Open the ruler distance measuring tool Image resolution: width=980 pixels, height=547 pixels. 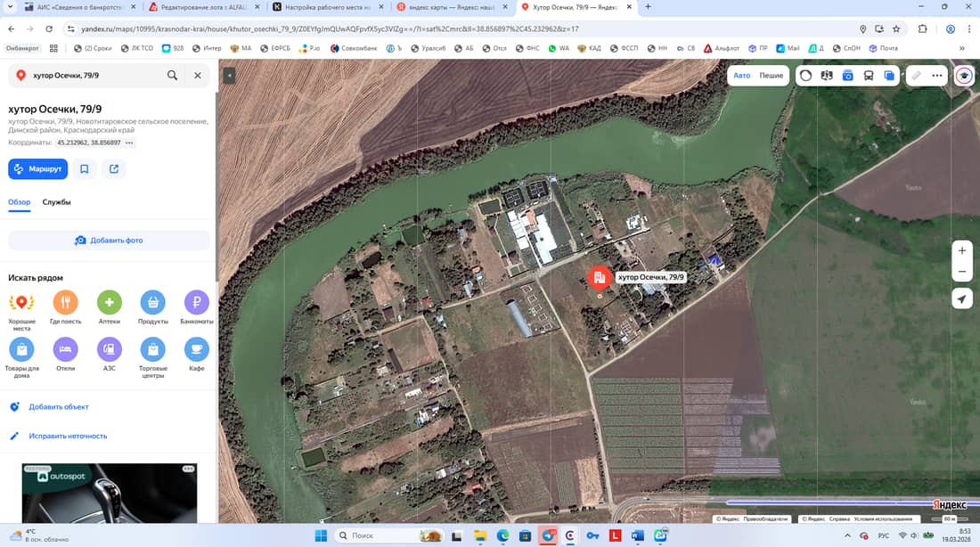point(916,76)
